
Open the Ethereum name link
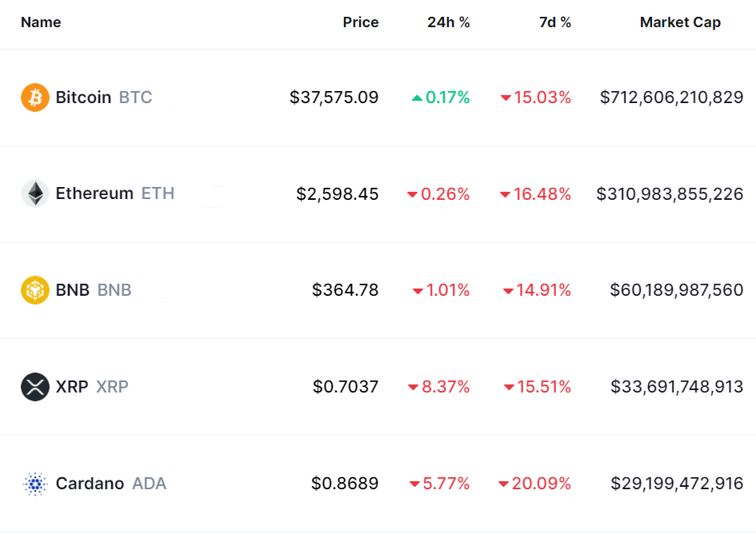[94, 193]
